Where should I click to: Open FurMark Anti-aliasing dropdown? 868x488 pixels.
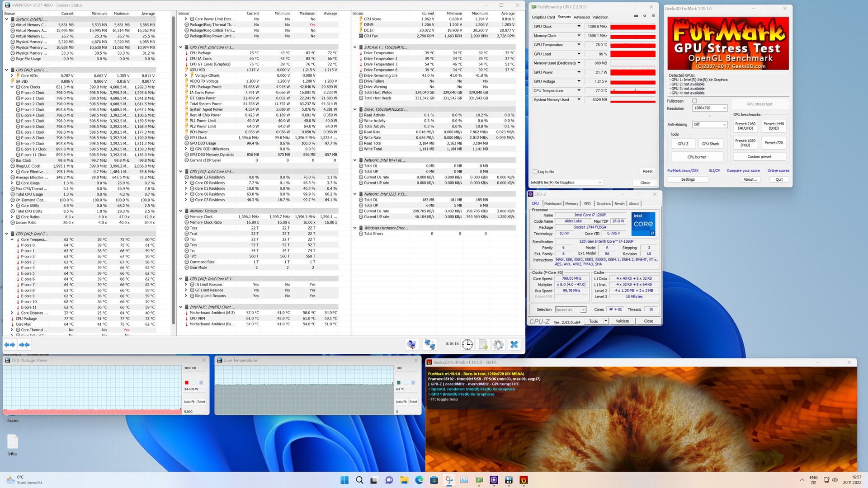(x=709, y=124)
